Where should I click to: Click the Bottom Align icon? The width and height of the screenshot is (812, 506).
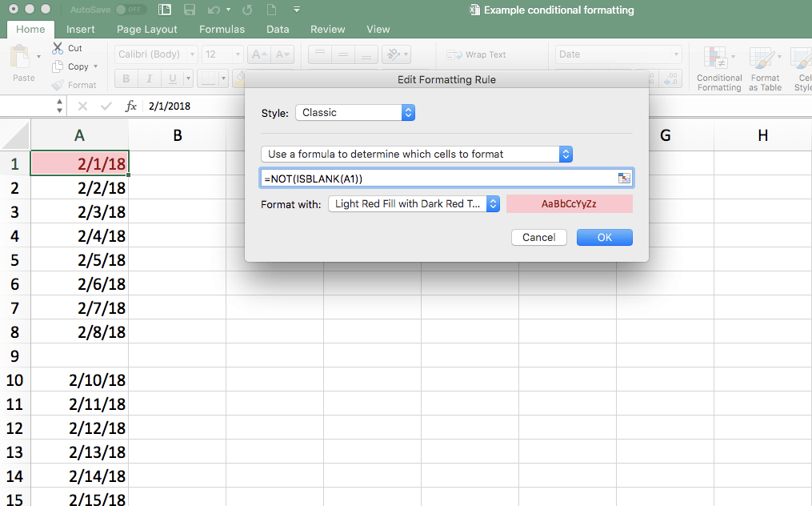[366, 54]
